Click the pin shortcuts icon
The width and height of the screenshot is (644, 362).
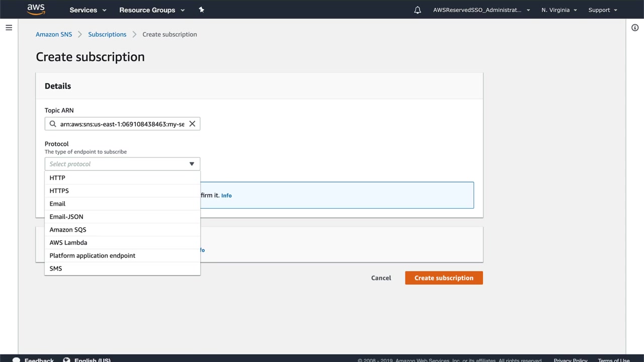click(201, 10)
